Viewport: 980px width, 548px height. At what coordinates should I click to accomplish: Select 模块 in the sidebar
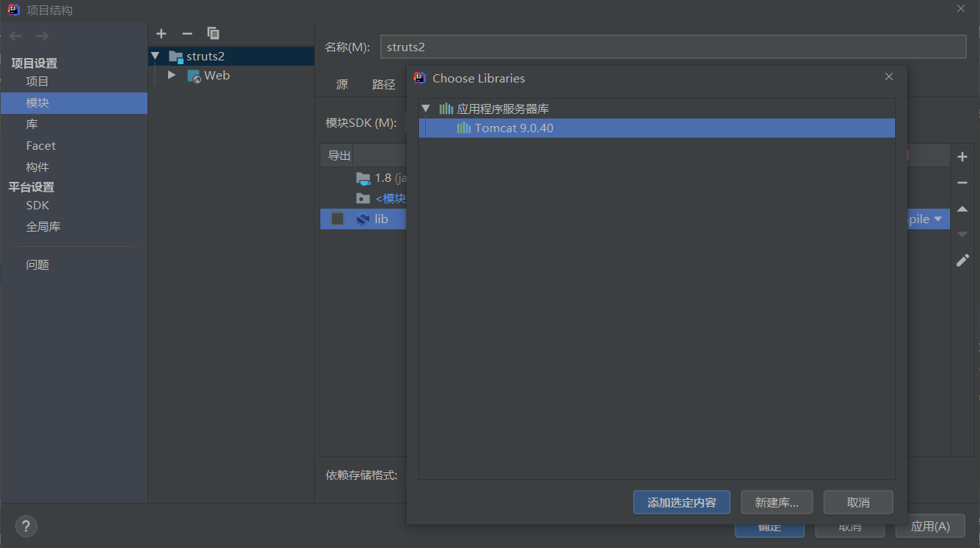click(x=74, y=103)
